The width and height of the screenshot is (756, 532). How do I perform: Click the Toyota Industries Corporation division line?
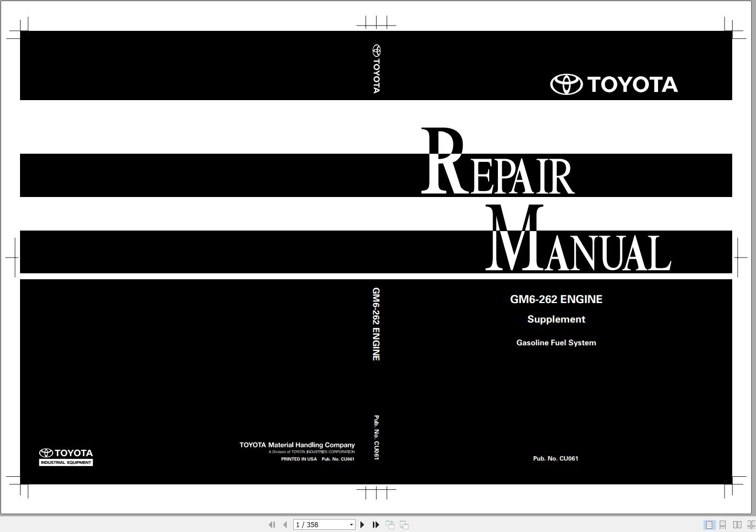[312, 452]
